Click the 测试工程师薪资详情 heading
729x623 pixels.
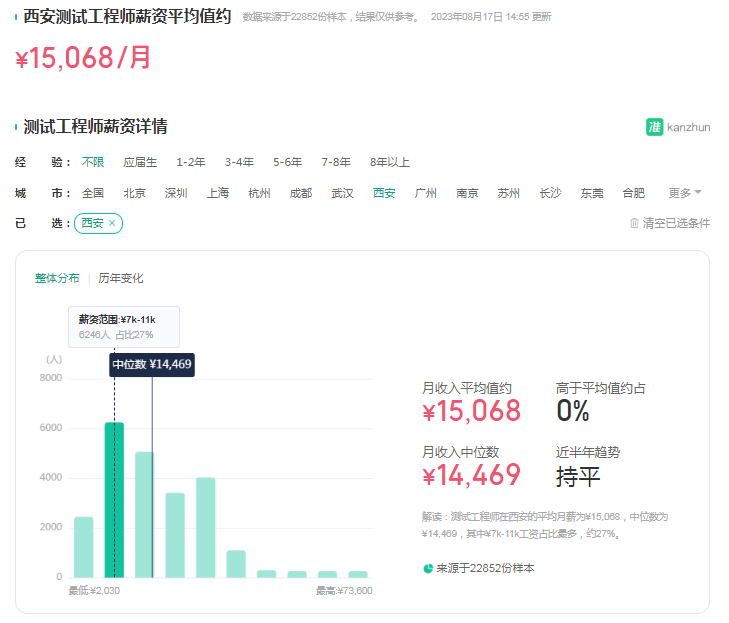95,126
